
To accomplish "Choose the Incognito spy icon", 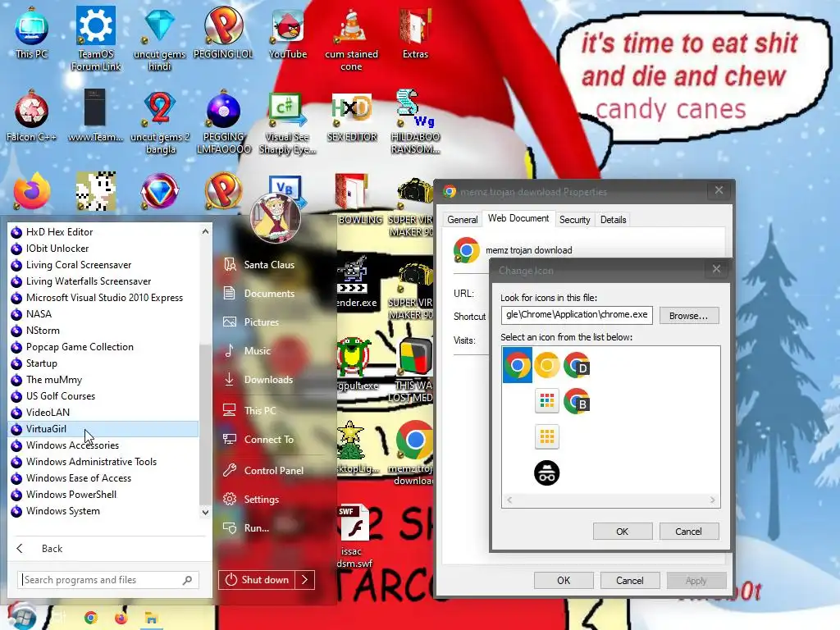I will point(547,473).
